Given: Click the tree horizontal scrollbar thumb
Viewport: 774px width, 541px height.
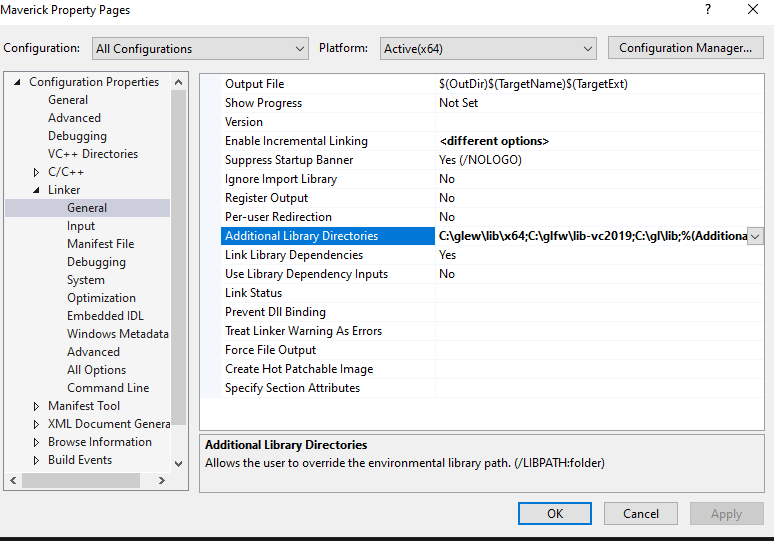Looking at the screenshot, I should click(x=81, y=480).
